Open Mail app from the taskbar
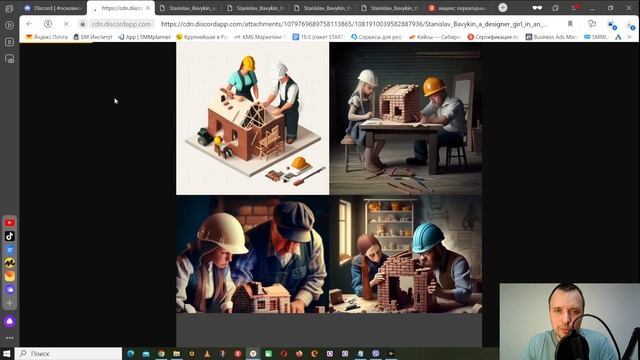640x360 pixels. pos(146,353)
